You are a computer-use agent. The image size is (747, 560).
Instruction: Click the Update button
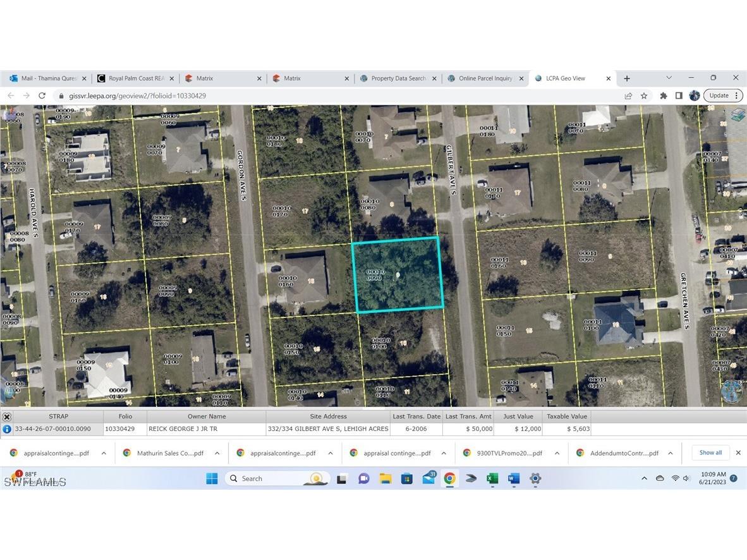click(719, 95)
